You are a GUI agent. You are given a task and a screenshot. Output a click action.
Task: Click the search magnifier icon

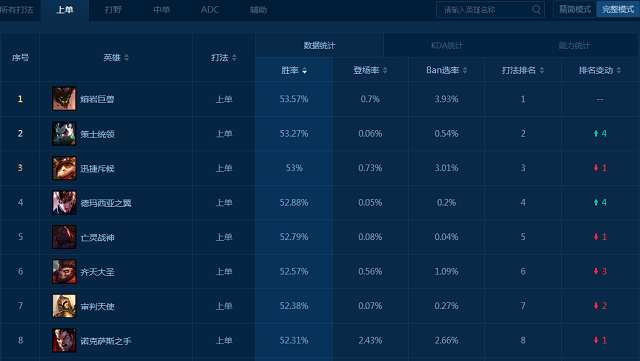(x=536, y=9)
